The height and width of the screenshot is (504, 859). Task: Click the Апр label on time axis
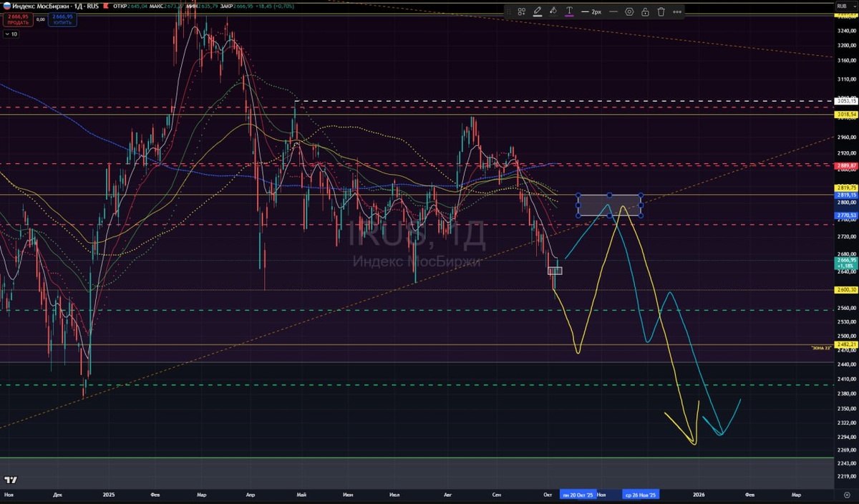(x=251, y=494)
